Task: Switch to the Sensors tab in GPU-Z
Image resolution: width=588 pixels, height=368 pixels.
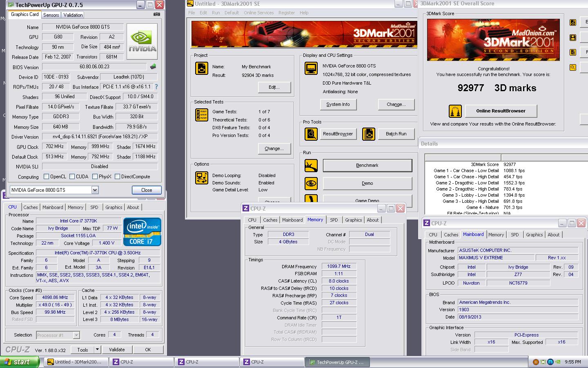Action: 51,15
